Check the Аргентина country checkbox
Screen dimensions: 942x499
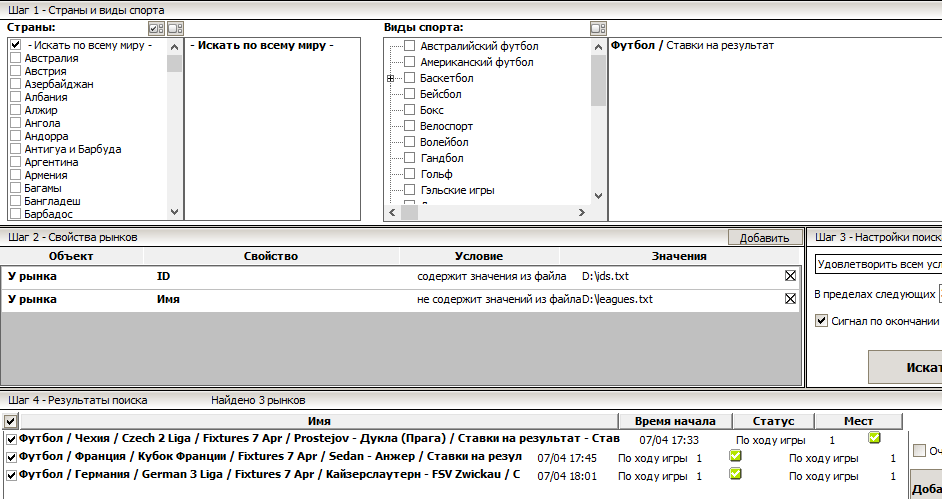16,162
